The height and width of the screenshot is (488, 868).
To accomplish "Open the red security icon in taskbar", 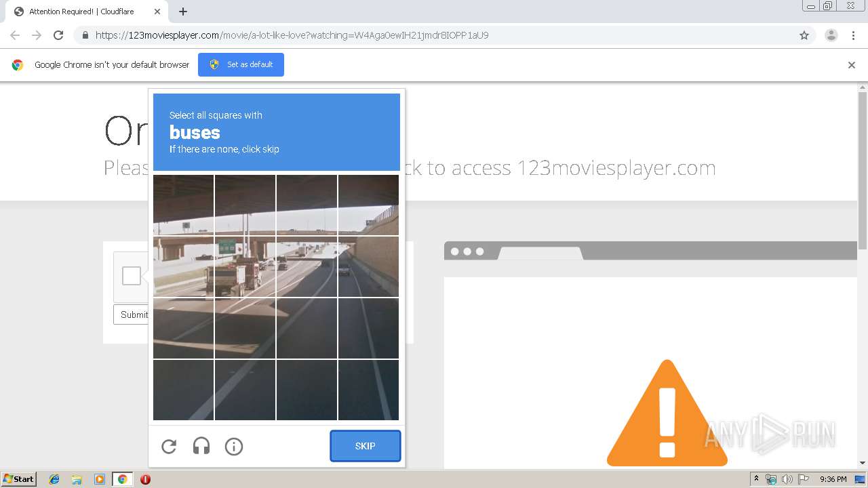I will coord(145,479).
